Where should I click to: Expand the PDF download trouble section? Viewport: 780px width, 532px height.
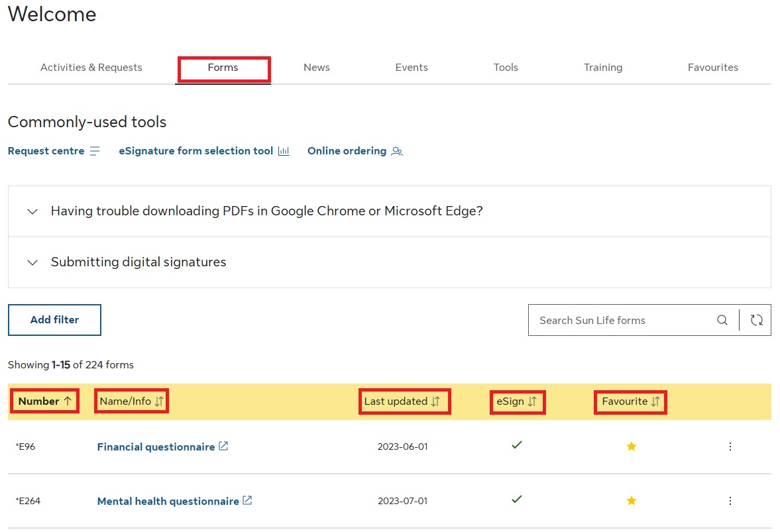(x=266, y=211)
